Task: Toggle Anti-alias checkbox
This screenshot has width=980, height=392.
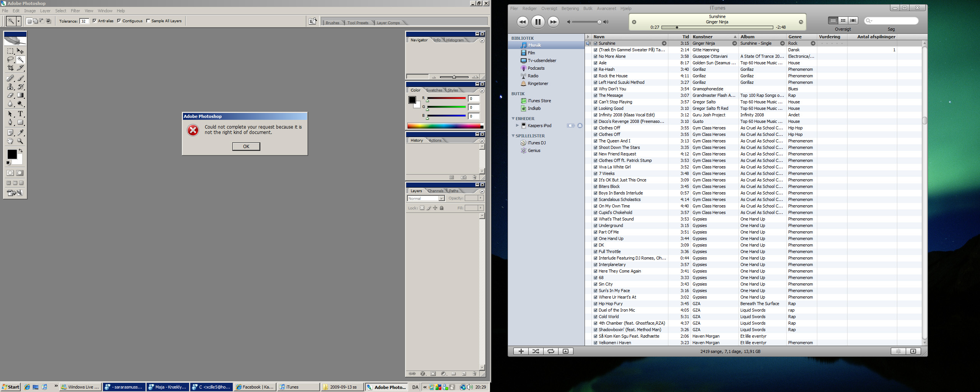Action: (x=95, y=21)
